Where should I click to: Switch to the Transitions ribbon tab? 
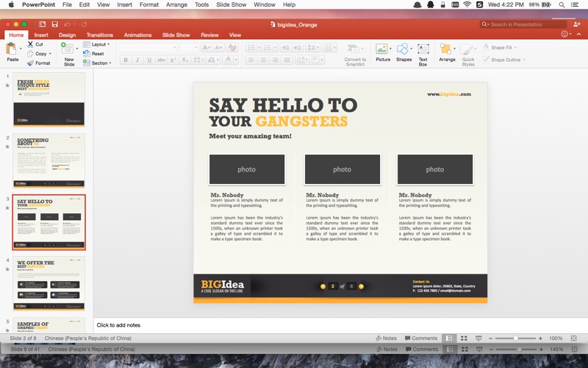point(100,35)
